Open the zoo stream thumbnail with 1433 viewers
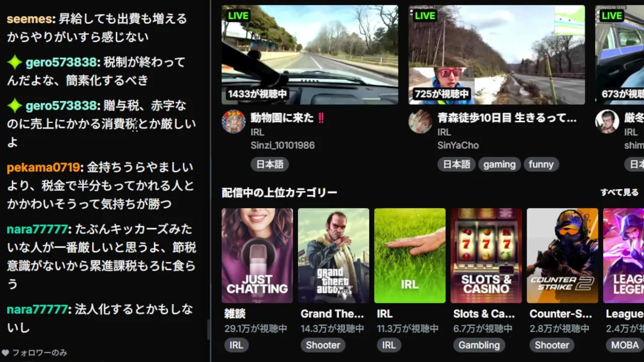The height and width of the screenshot is (362, 644). click(310, 55)
